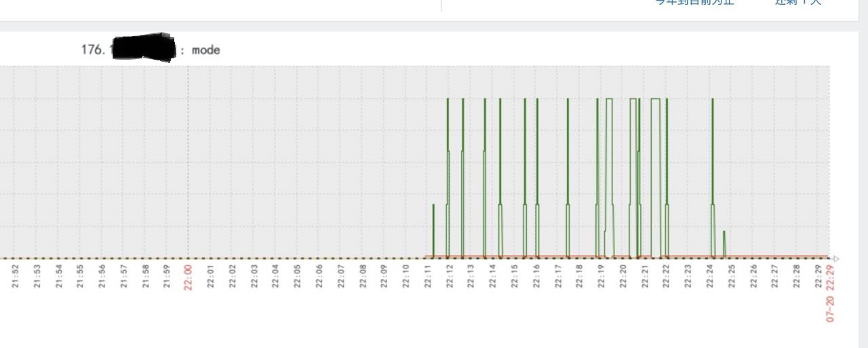Click the 22:14 time axis label
This screenshot has height=348, width=868.
click(x=492, y=275)
